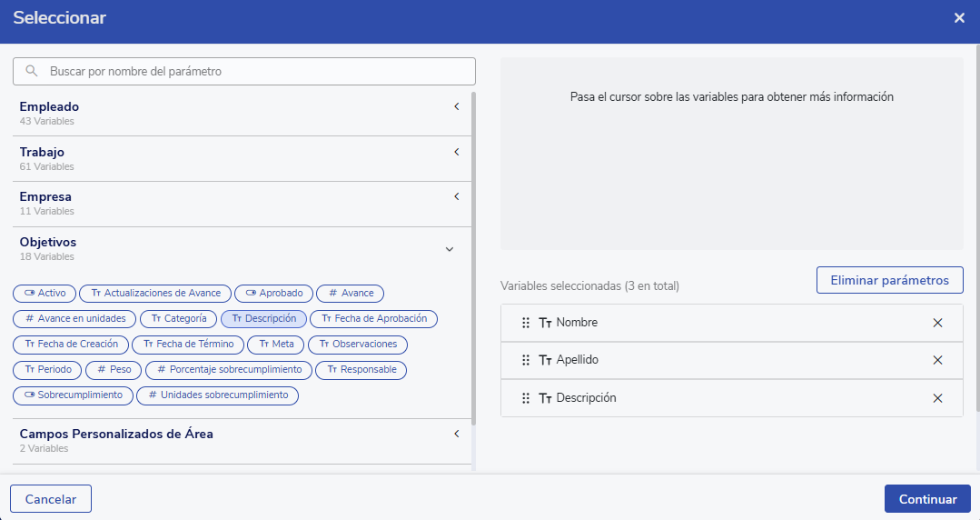
Task: Grab the drag handle beside Nombre
Action: (x=526, y=323)
